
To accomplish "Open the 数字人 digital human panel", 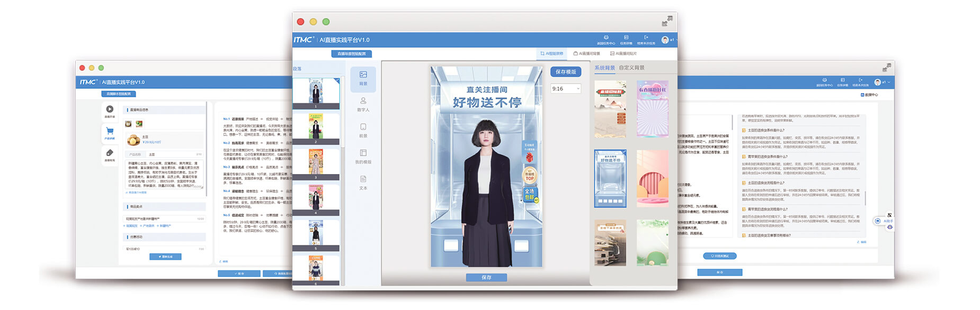I will coord(363,104).
